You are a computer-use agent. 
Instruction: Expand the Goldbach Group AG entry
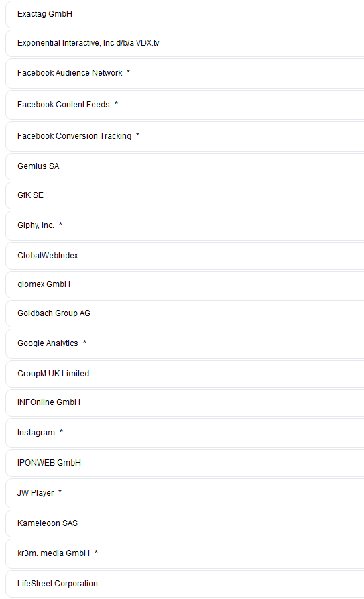click(185, 313)
